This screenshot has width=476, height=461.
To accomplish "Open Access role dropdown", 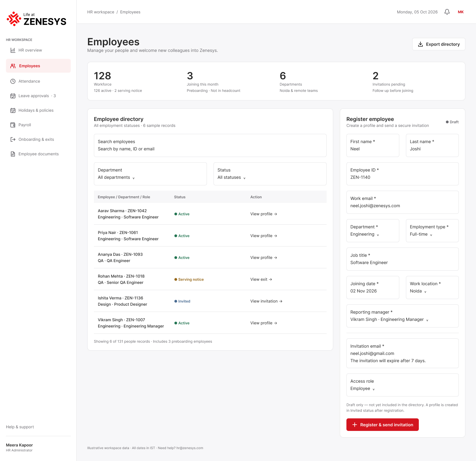I will (x=403, y=385).
